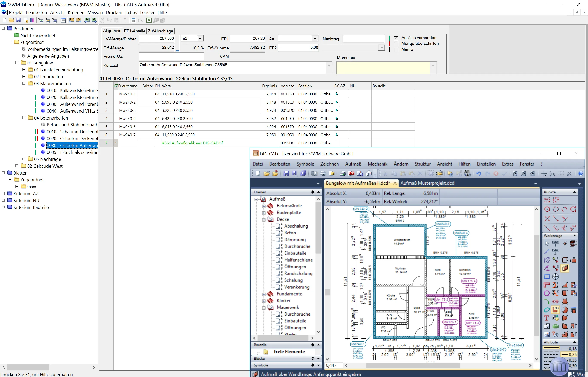The height and width of the screenshot is (377, 588).
Task: Click the LV import icon with left arrow
Action: [x=72, y=20]
